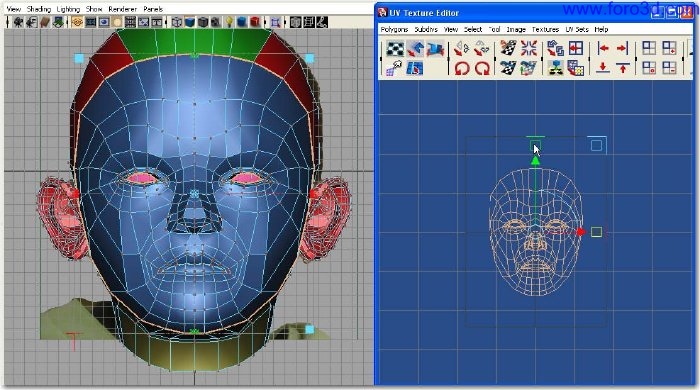Enable use all lights bulb icon
The image size is (700, 390).
point(229,22)
